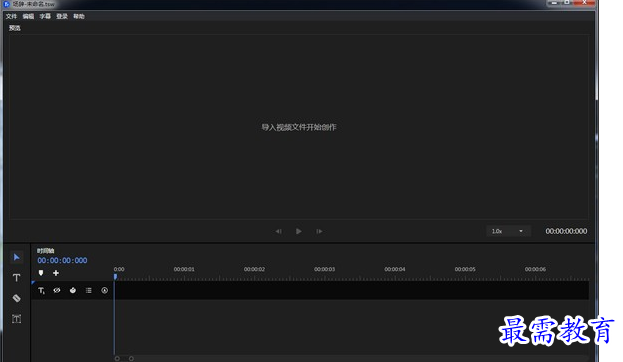Screen dimensions: 623x362
Task: Click the plus add track icon
Action: tap(56, 273)
